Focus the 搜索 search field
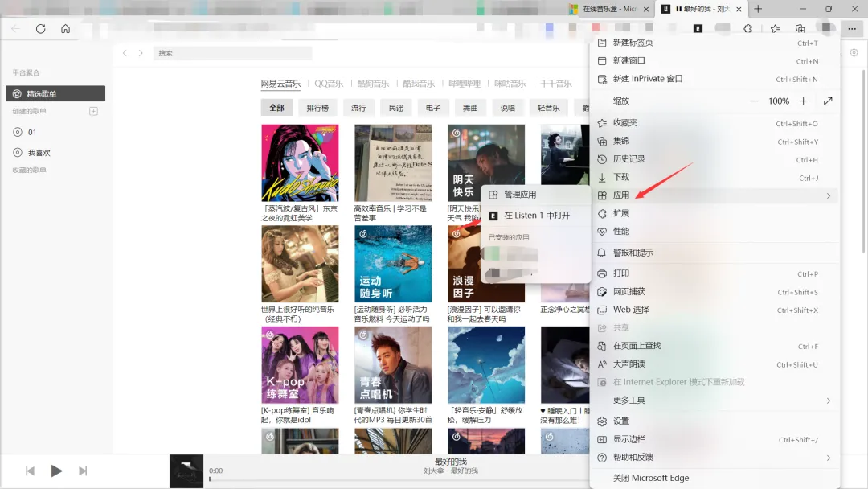The height and width of the screenshot is (489, 868). 232,53
